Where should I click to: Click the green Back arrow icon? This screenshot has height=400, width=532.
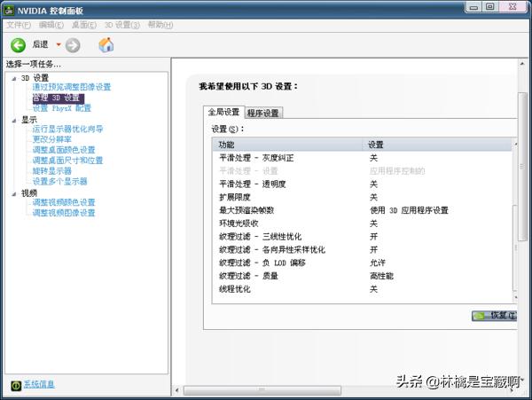click(18, 44)
